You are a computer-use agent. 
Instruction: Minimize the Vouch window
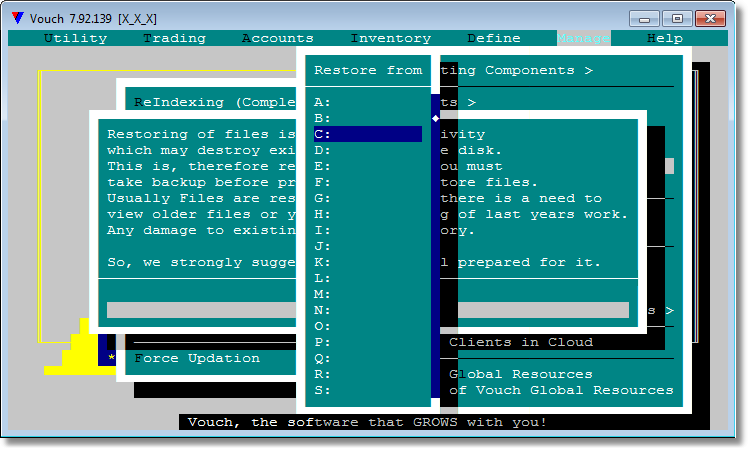[644, 19]
